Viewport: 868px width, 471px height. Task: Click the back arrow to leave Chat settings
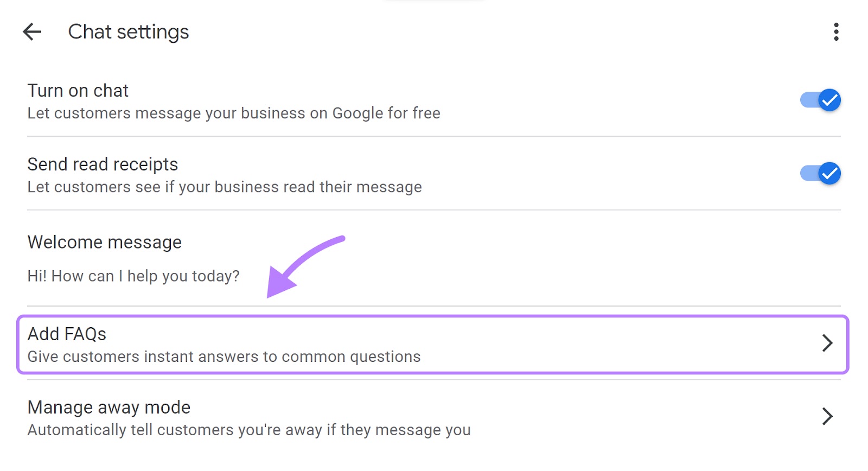click(32, 31)
